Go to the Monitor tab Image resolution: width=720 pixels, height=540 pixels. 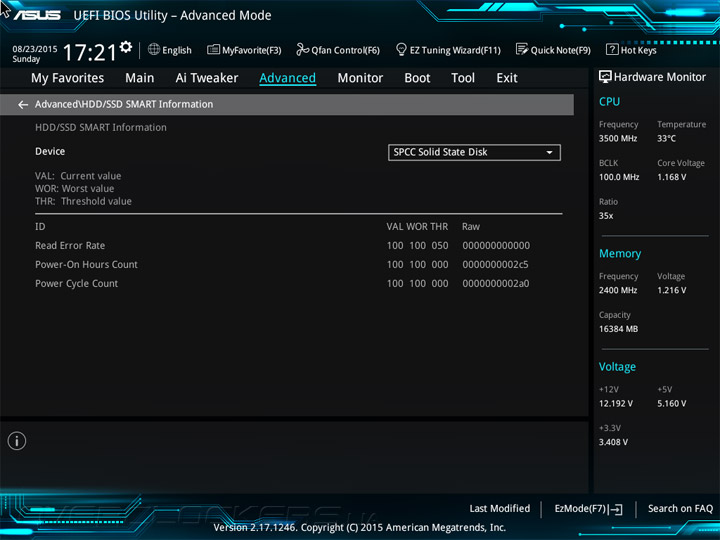click(x=360, y=78)
